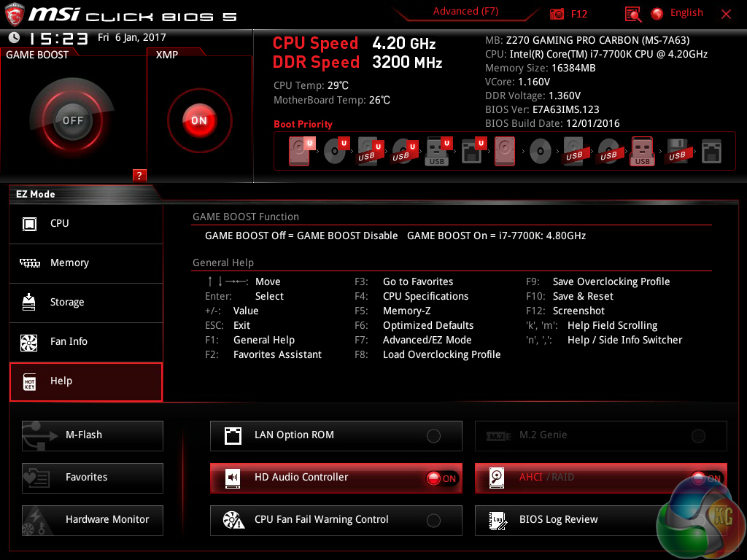The image size is (747, 560).
Task: Select legacy USB CD/DVD icon without U badge
Action: (609, 152)
